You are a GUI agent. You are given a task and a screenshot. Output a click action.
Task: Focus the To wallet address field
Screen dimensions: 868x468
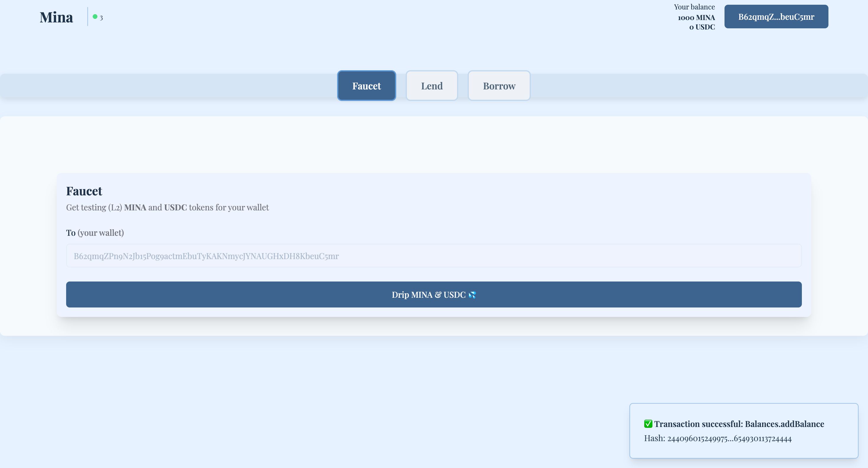point(434,256)
